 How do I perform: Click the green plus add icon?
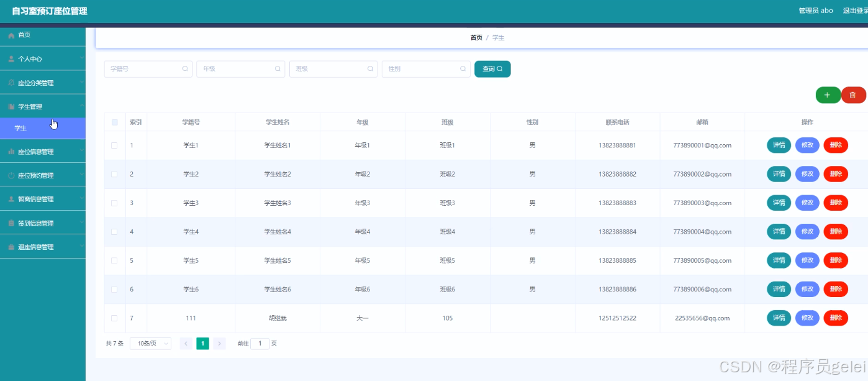[x=828, y=94]
